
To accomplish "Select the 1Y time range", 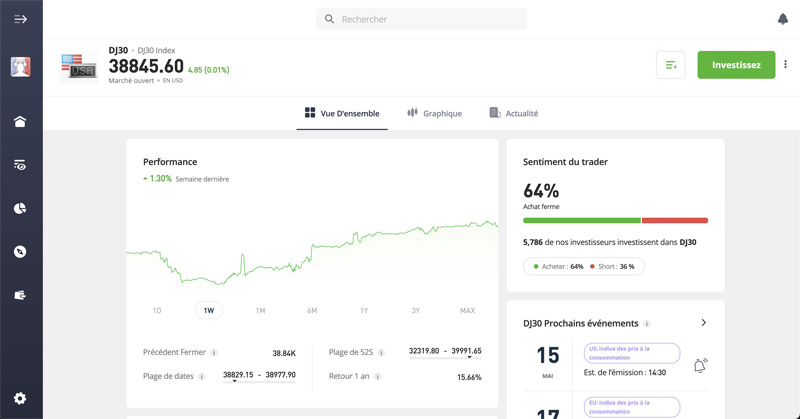I will pos(364,310).
